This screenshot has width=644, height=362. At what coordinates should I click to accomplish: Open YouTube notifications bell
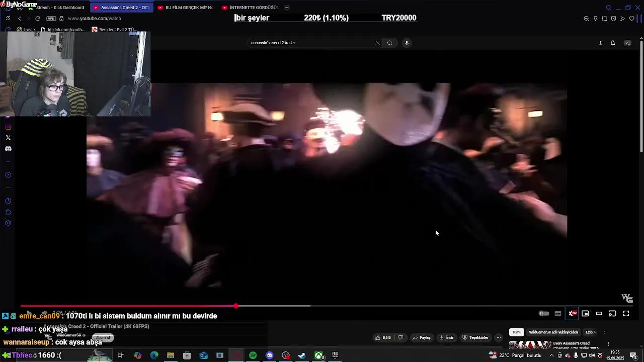613,43
